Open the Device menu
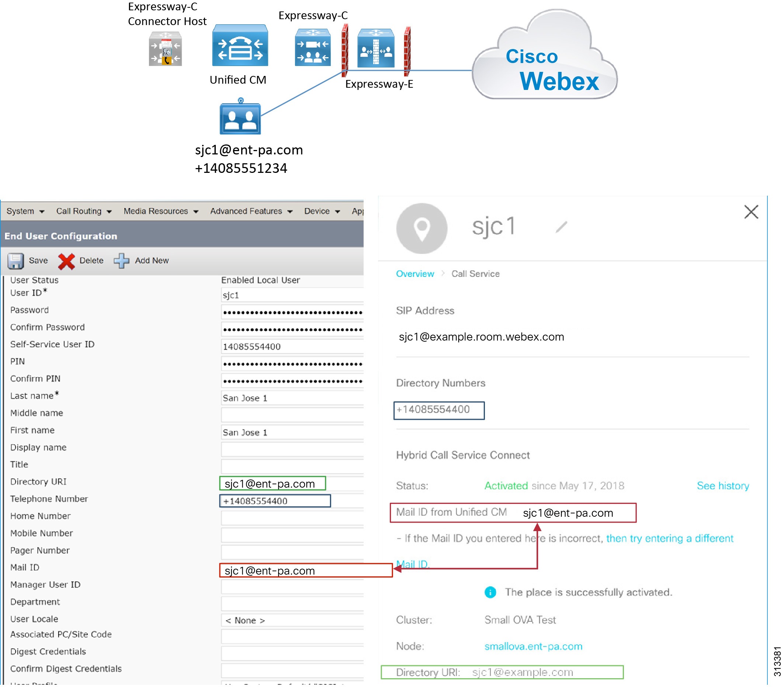 pyautogui.click(x=322, y=211)
